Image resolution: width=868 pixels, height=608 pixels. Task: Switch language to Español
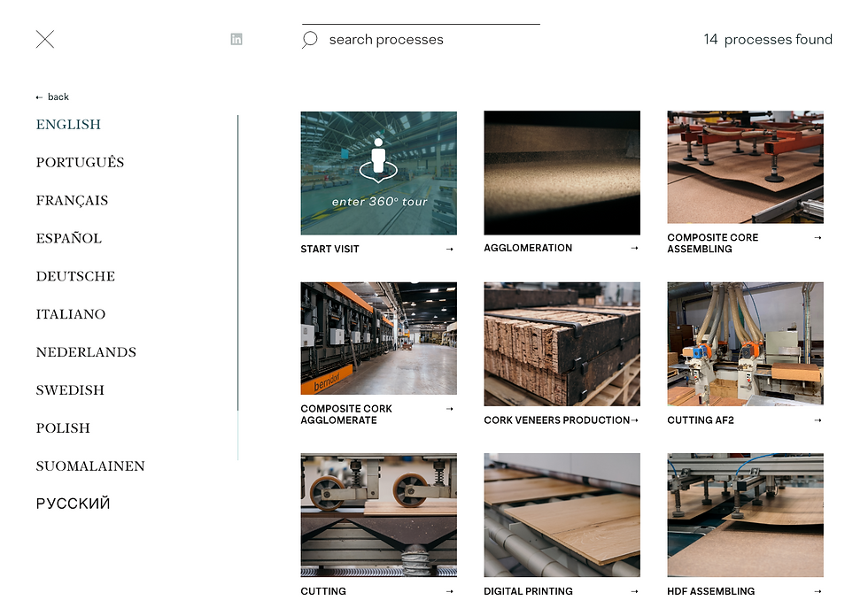[x=69, y=238]
